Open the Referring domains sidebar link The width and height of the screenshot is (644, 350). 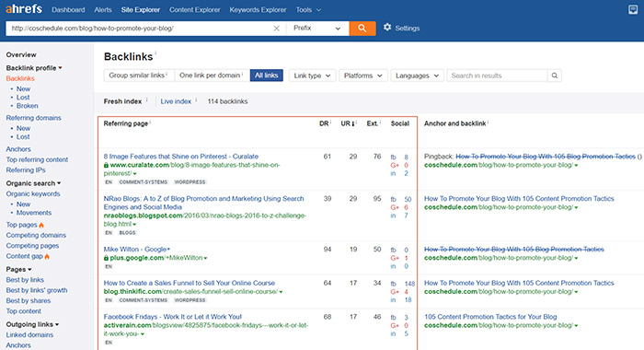(x=33, y=118)
